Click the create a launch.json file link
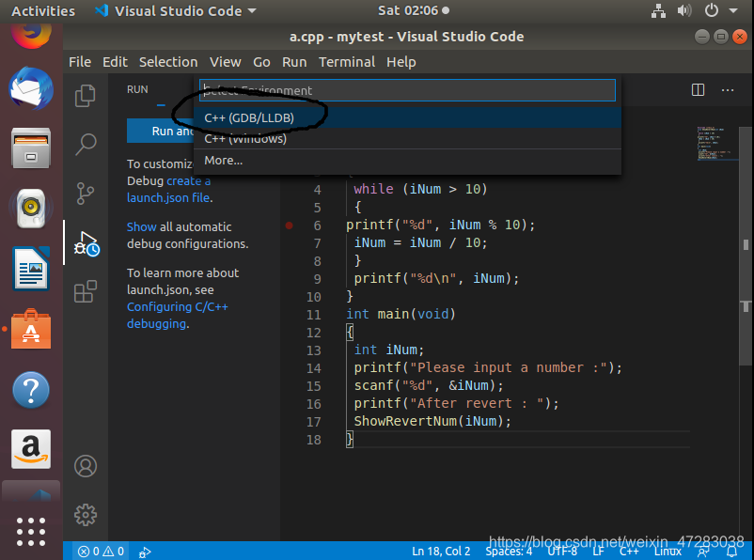The width and height of the screenshot is (754, 560). coord(169,190)
